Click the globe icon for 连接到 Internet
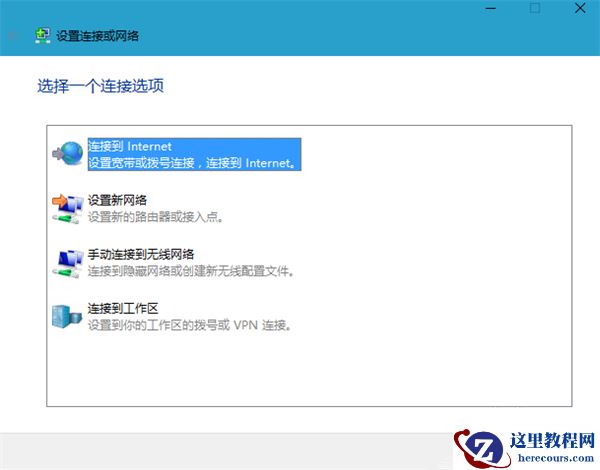600x470 pixels. click(68, 153)
